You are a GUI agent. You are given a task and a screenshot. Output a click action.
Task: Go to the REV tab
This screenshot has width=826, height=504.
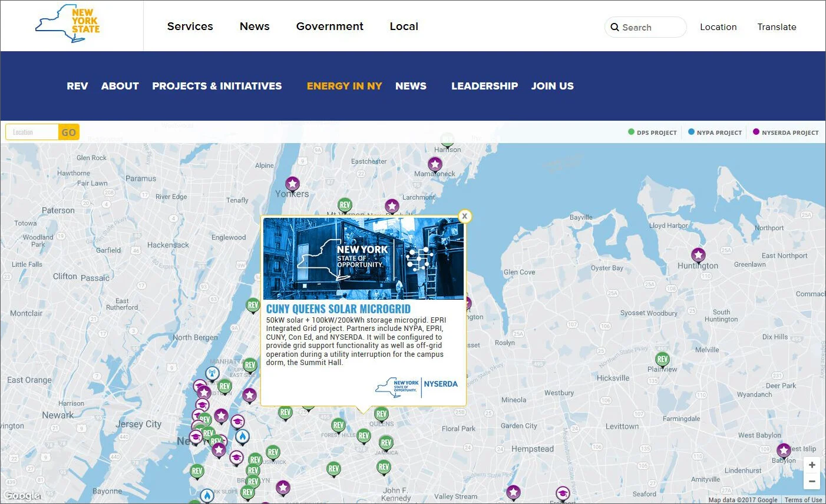[77, 86]
